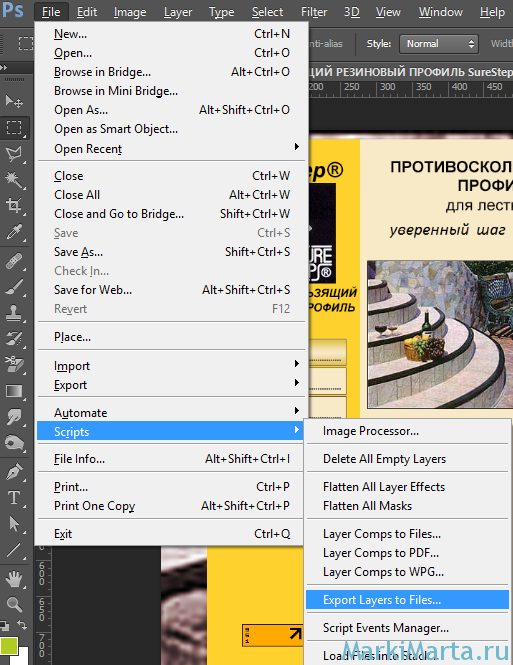Viewport: 513px width, 665px height.
Task: Select the Smudge tool
Action: coord(14,417)
